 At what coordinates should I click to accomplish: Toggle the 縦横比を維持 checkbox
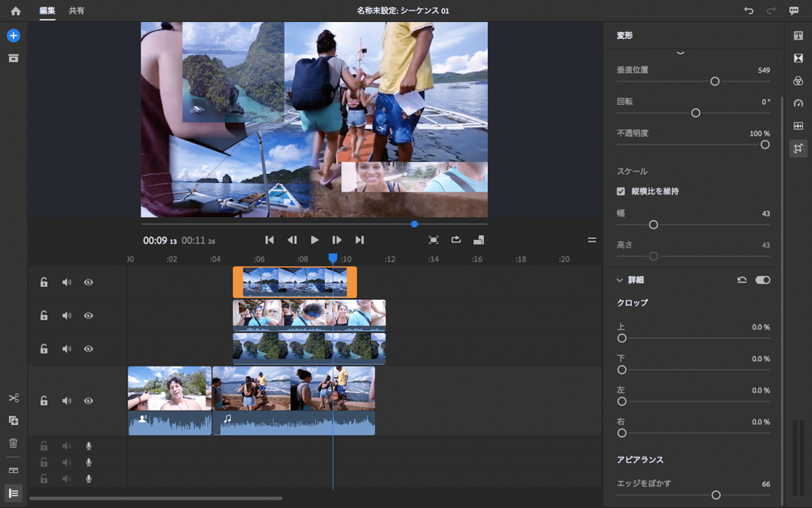pos(621,192)
